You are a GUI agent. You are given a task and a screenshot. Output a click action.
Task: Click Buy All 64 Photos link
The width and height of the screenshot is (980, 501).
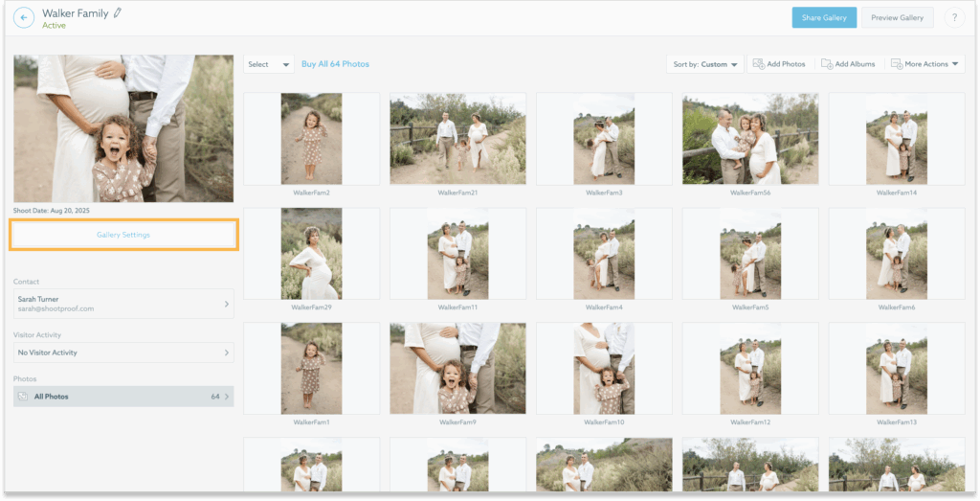pos(335,64)
